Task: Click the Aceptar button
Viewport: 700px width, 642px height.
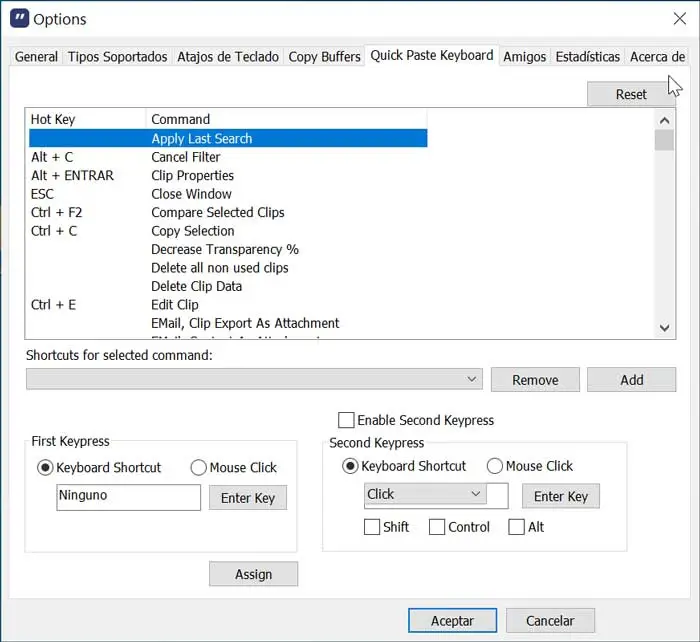Action: [452, 621]
